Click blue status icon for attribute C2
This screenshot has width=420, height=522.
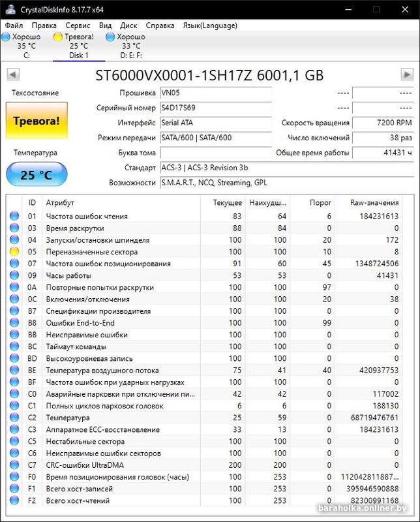(x=14, y=418)
